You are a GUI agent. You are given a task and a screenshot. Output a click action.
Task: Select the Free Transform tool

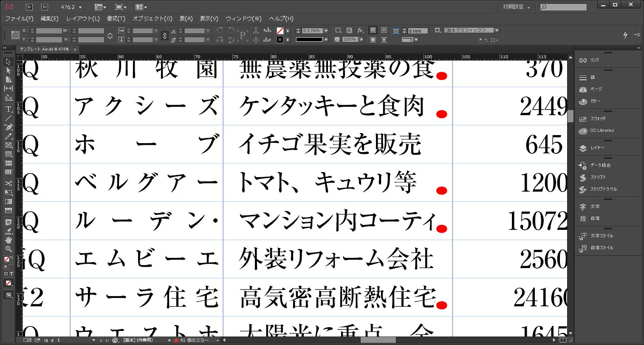pos(8,192)
